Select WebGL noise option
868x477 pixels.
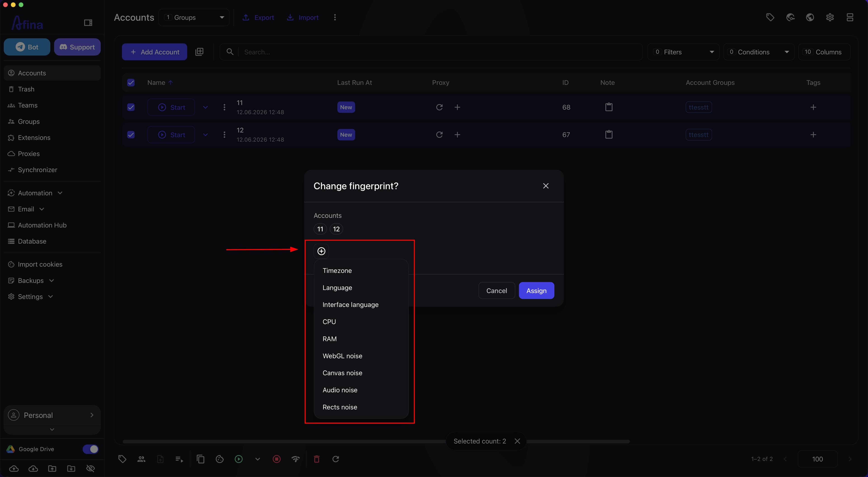pos(361,356)
